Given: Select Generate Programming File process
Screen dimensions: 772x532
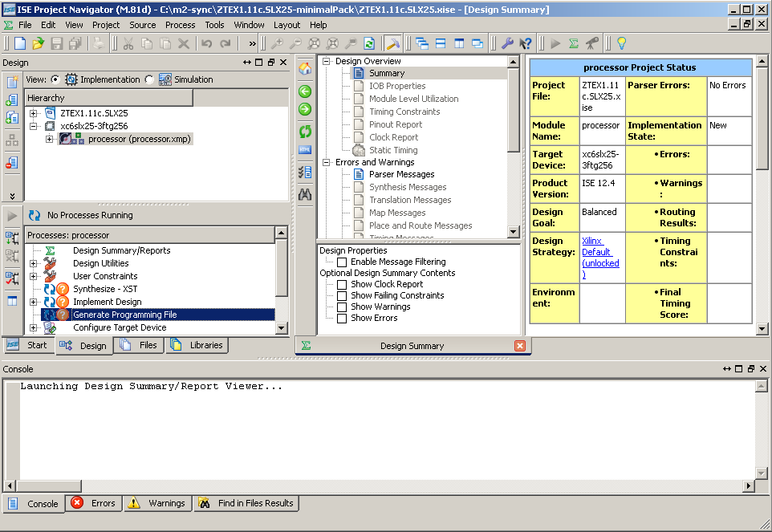Looking at the screenshot, I should [124, 315].
